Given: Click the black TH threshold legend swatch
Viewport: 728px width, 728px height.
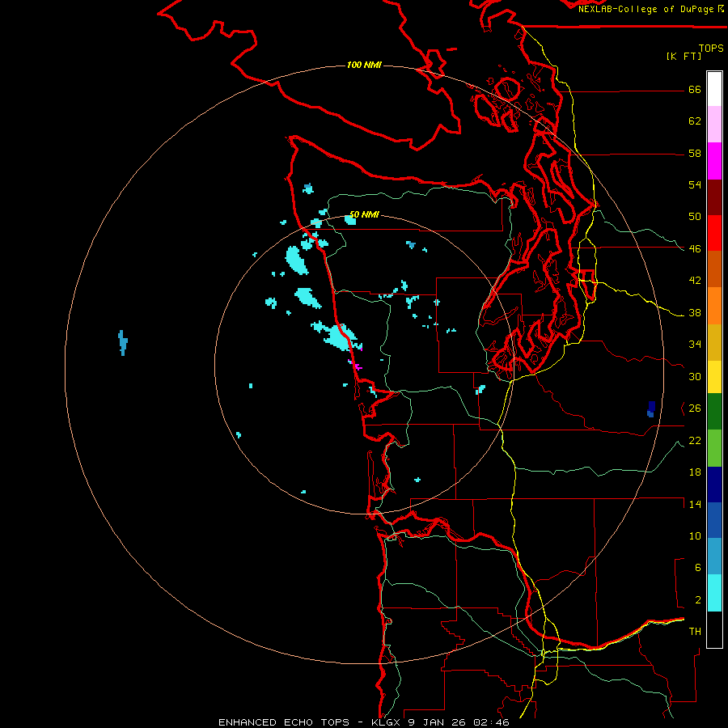Looking at the screenshot, I should [714, 629].
